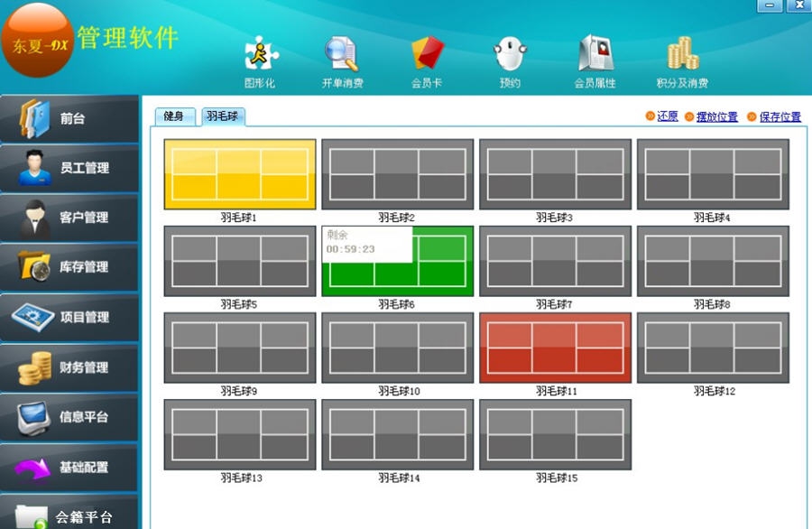Select 员工管理 staff management in sidebar

point(69,168)
